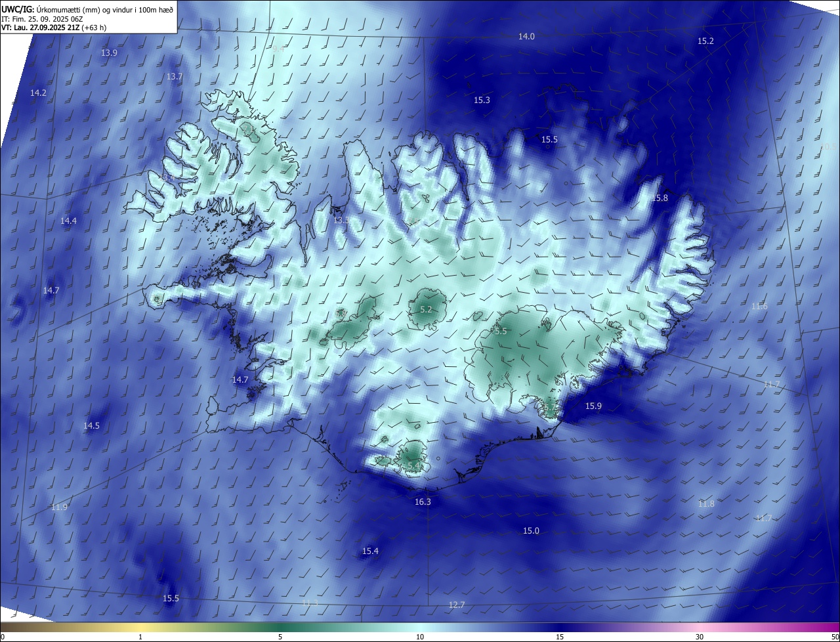Click the 15.2 value in the top-right
The height and width of the screenshot is (642, 840).
click(705, 41)
